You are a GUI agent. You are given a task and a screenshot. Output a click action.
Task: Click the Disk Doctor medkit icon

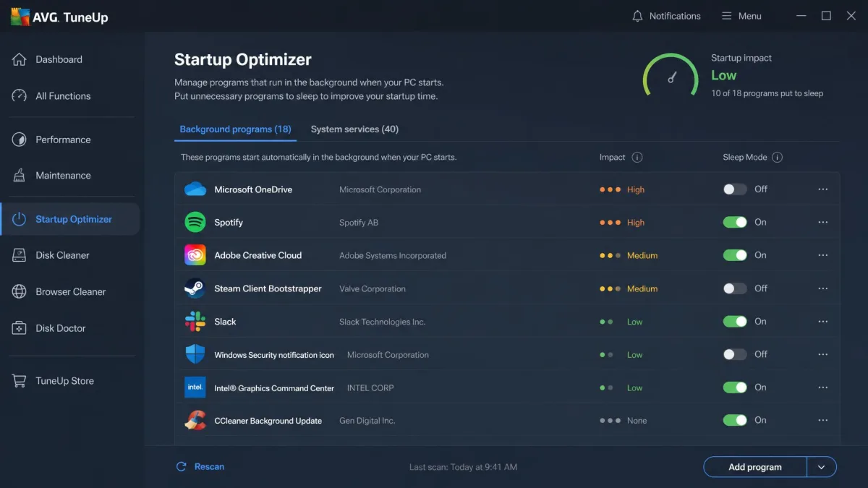pos(20,328)
